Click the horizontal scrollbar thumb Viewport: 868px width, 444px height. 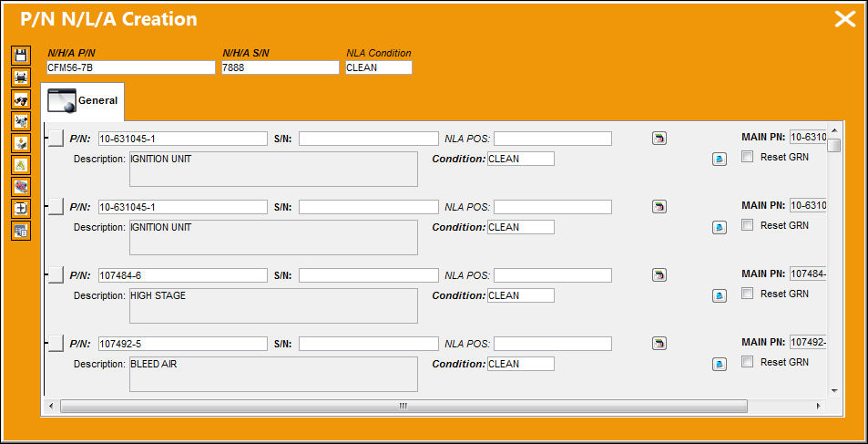tap(403, 406)
